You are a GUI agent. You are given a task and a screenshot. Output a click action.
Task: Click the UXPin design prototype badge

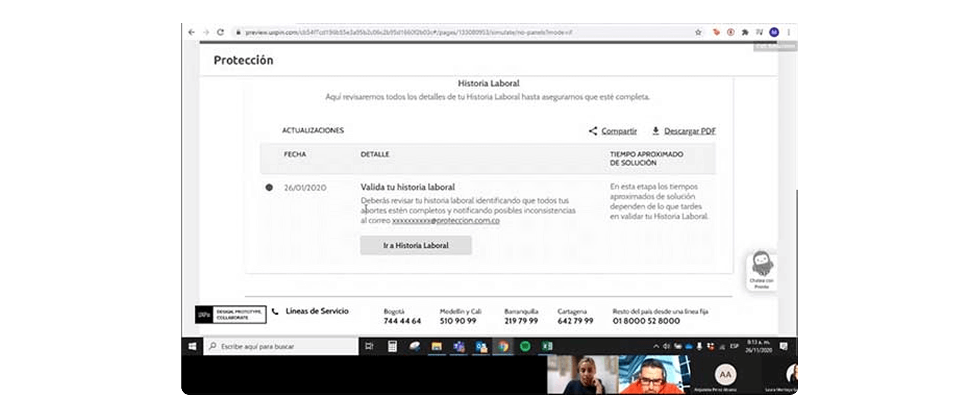pos(231,315)
